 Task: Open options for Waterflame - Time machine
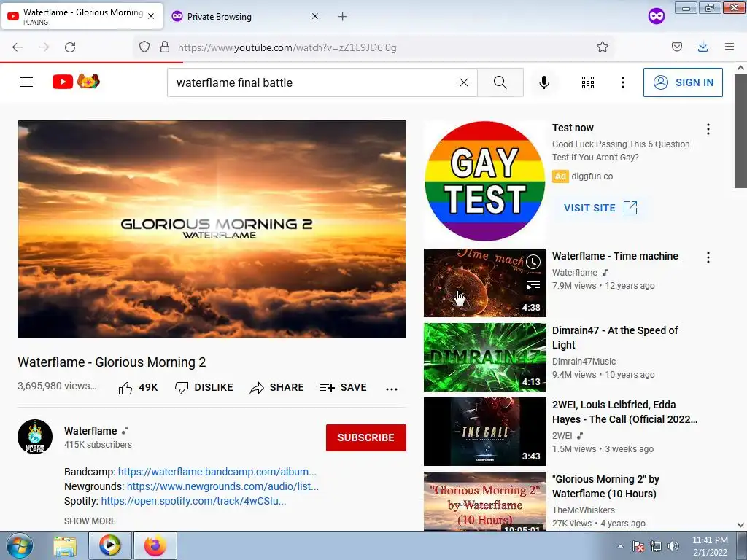[x=708, y=257]
